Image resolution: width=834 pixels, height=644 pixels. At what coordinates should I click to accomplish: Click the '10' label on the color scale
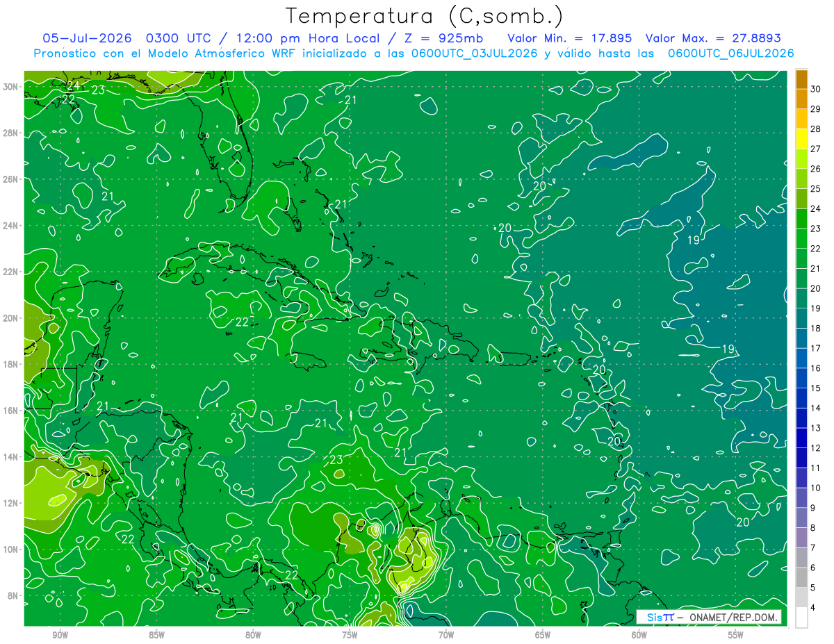click(816, 488)
